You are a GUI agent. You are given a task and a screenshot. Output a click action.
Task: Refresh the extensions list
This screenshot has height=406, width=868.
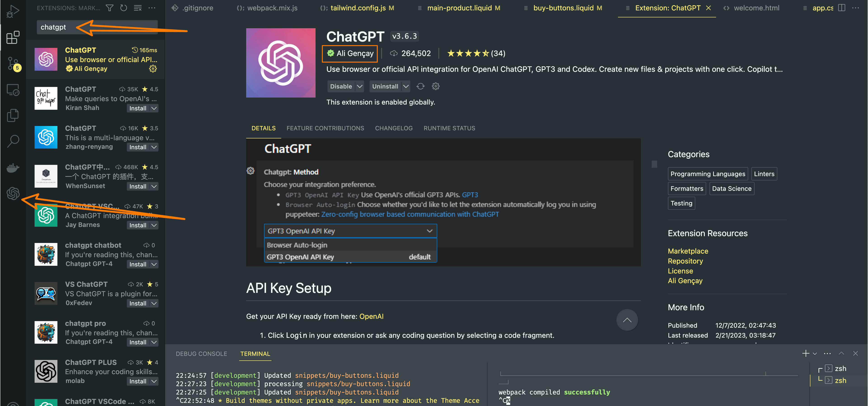124,8
